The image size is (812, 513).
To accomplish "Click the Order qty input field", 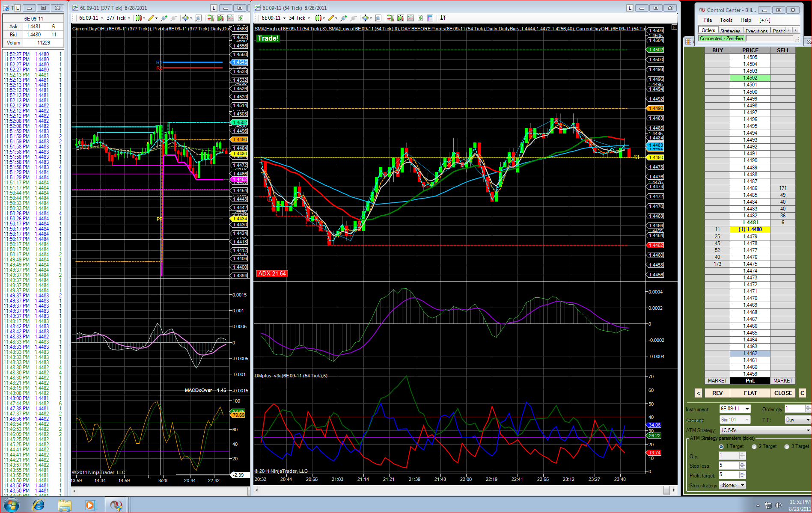I will (x=794, y=409).
